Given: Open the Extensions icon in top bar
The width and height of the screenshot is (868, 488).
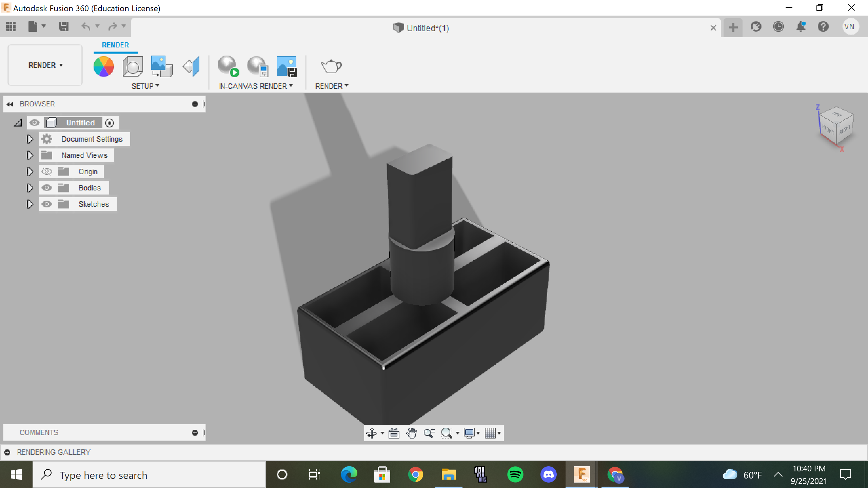Looking at the screenshot, I should (x=756, y=27).
